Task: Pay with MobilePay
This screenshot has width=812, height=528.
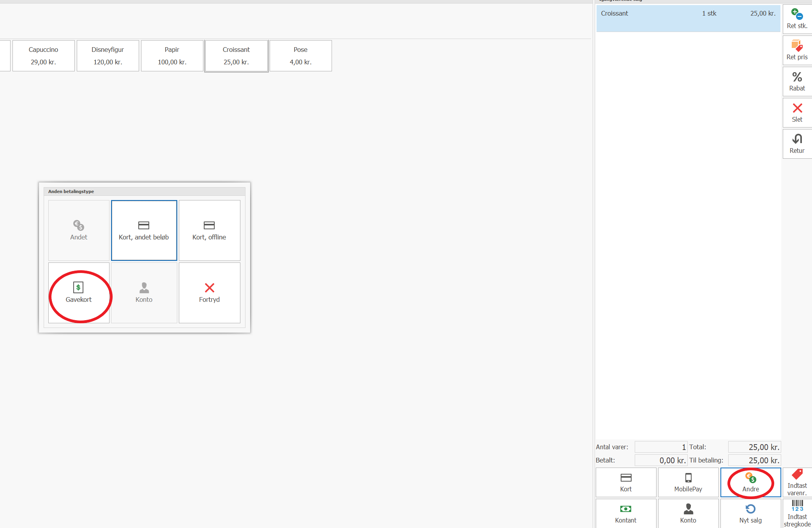Action: coord(688,482)
